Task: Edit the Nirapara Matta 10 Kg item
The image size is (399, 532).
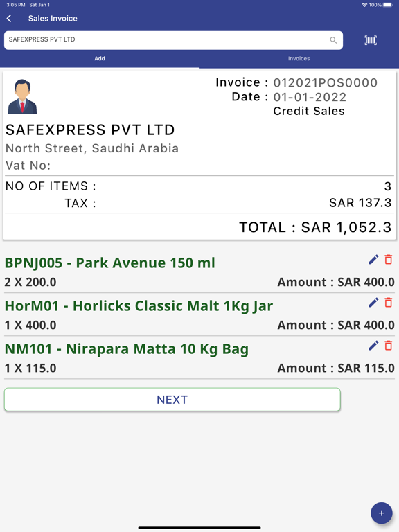Action: (373, 346)
